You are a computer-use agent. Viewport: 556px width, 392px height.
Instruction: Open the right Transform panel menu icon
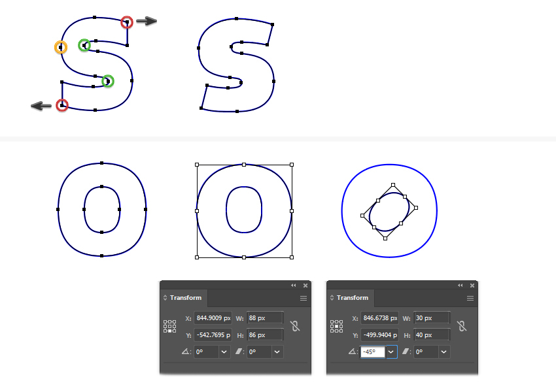[470, 298]
